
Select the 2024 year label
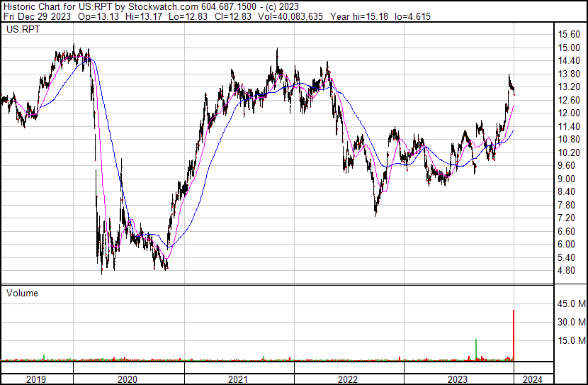533,379
